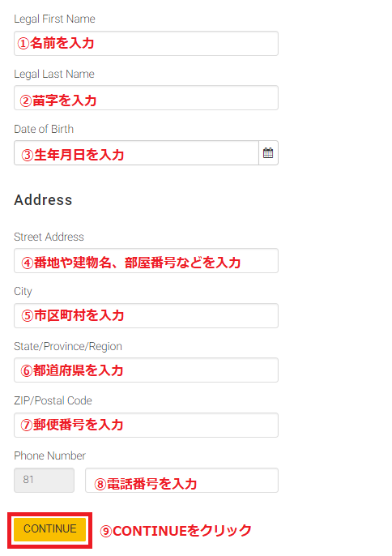This screenshot has width=392, height=556.
Task: Click into the Street Address input box
Action: tap(146, 261)
